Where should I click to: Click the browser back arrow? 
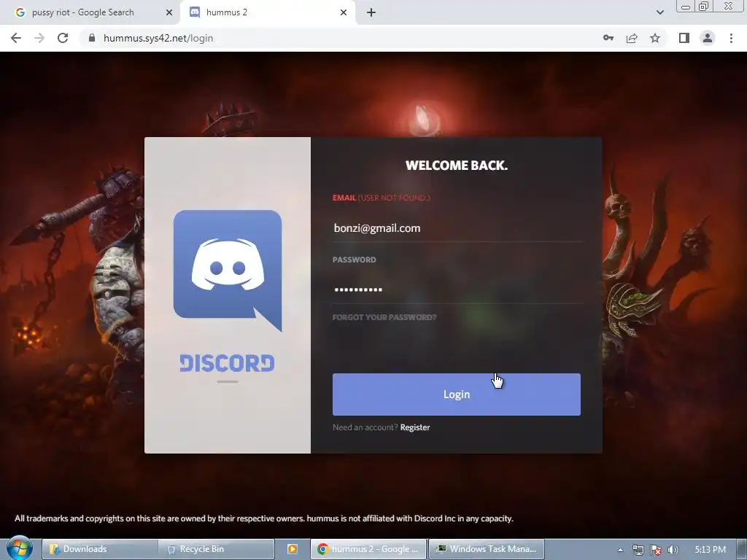16,38
